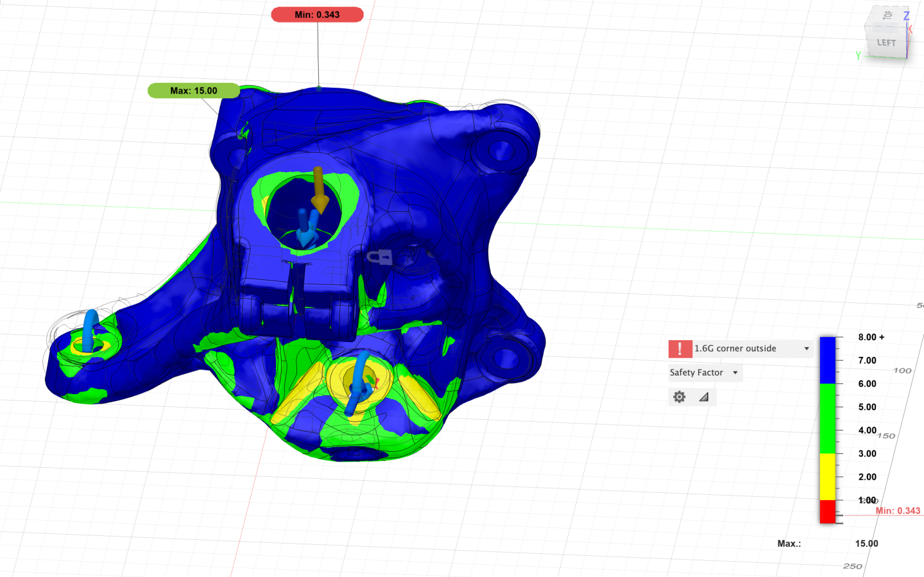Click the yellow segment of the legend bar
924x577 pixels.
pyautogui.click(x=827, y=476)
